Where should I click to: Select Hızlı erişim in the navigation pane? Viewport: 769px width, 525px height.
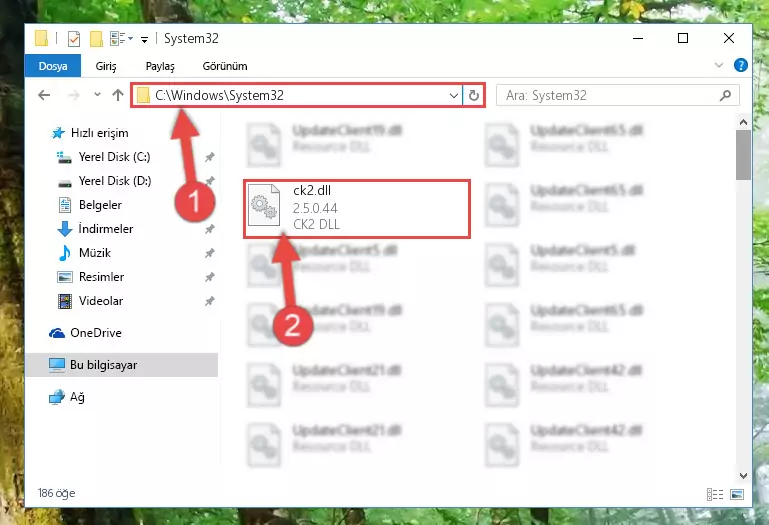click(x=90, y=133)
